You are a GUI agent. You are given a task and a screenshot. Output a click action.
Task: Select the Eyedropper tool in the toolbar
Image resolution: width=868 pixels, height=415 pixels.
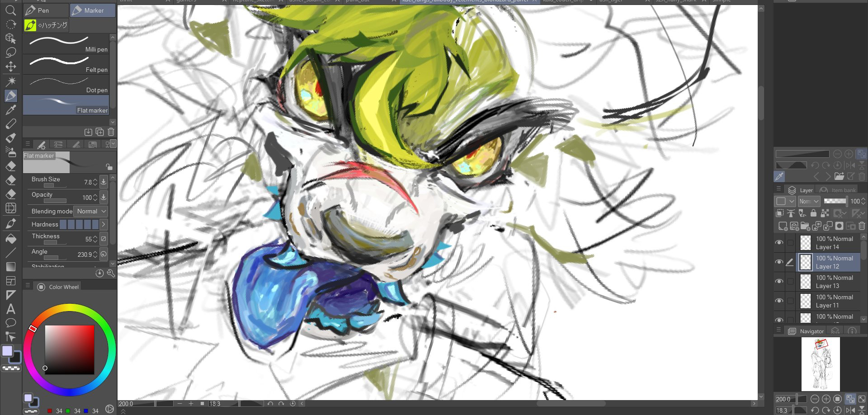[10, 109]
